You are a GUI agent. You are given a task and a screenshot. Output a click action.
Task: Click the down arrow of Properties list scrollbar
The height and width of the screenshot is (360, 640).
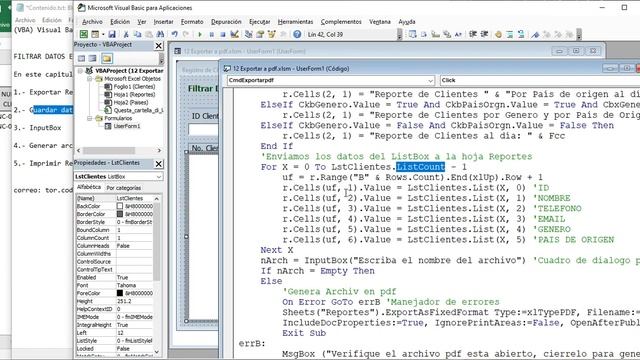click(157, 351)
